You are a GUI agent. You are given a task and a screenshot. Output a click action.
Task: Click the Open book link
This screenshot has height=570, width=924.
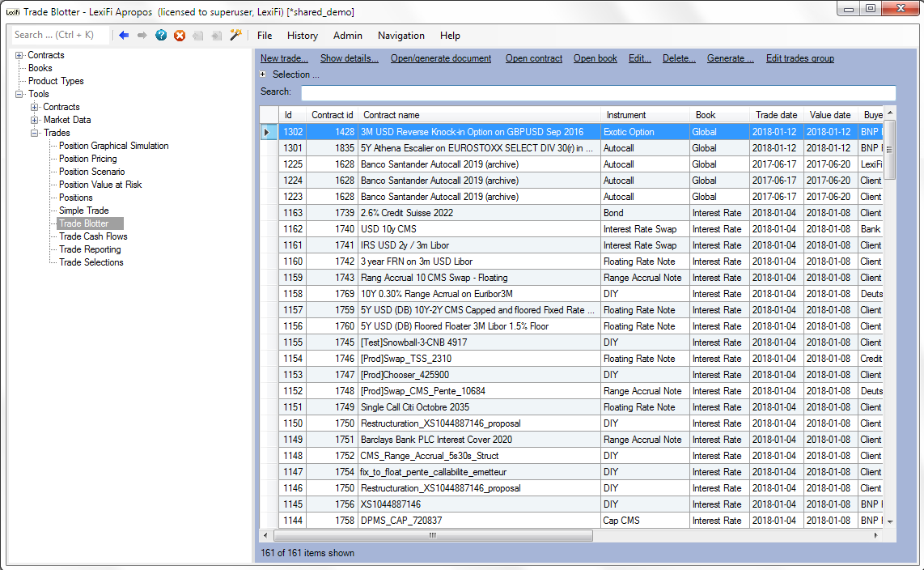[x=596, y=58]
